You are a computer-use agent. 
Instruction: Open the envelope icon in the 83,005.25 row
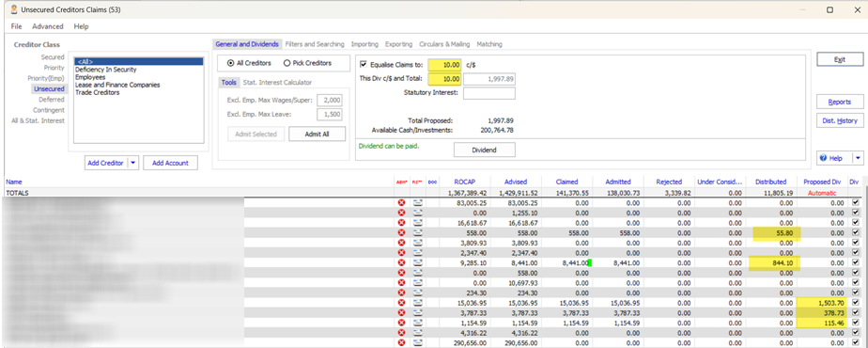click(418, 203)
